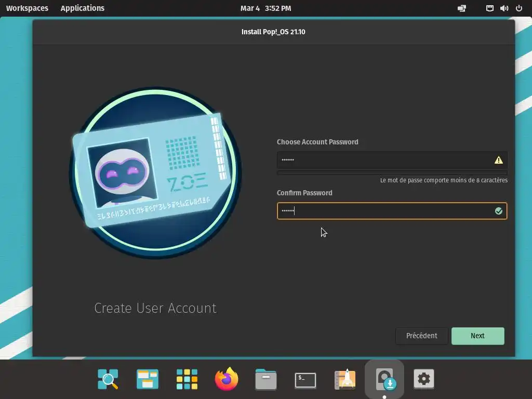This screenshot has height=399, width=532.
Task: Click the ZOE robot ID card illustration
Action: (x=155, y=172)
